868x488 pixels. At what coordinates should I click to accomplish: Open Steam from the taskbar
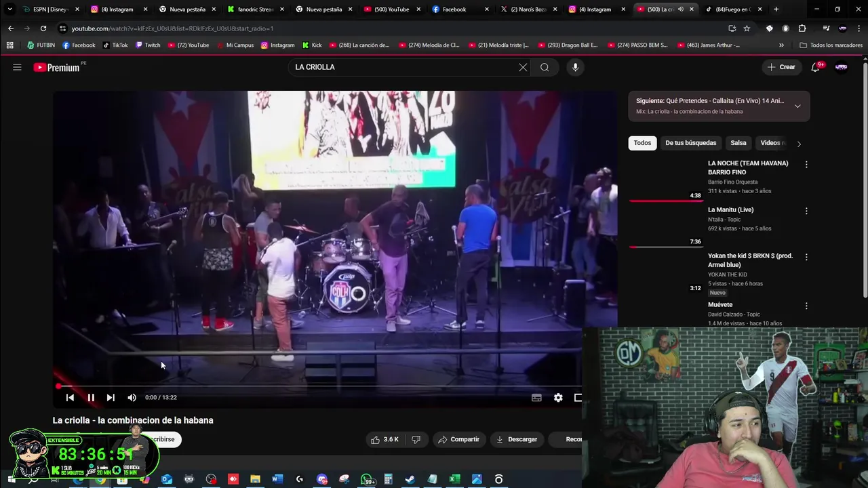coord(410,479)
